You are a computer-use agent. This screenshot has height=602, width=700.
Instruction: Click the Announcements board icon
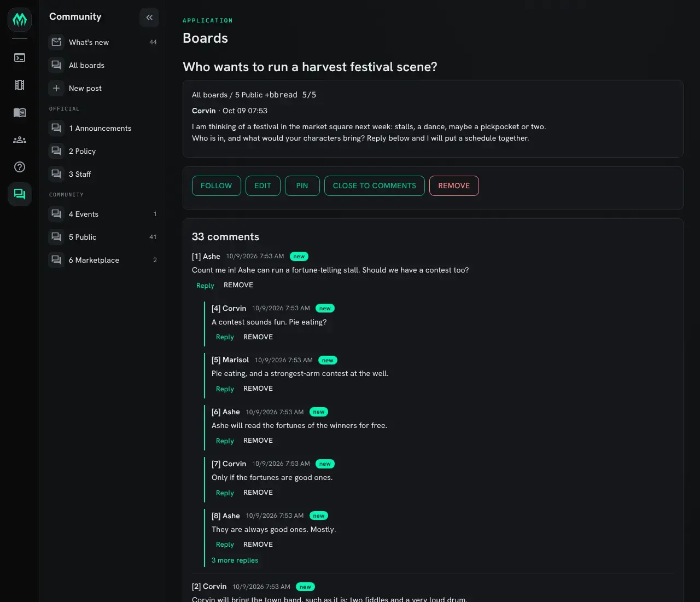(x=56, y=128)
